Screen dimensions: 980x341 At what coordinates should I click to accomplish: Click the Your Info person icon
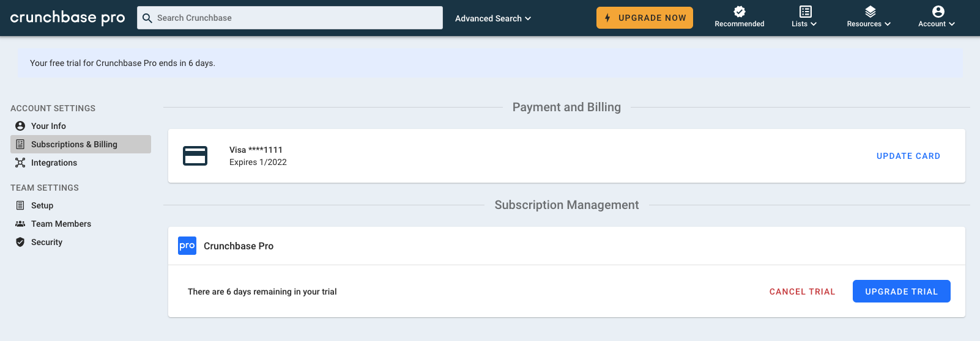[x=20, y=126]
